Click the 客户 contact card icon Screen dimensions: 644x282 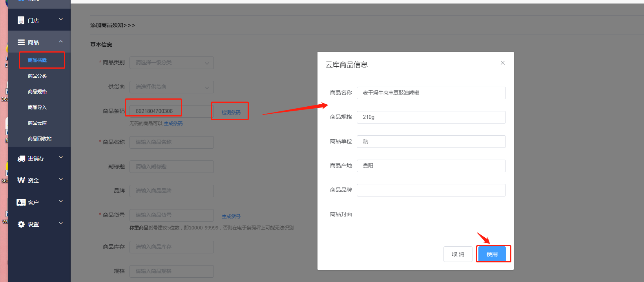click(21, 202)
